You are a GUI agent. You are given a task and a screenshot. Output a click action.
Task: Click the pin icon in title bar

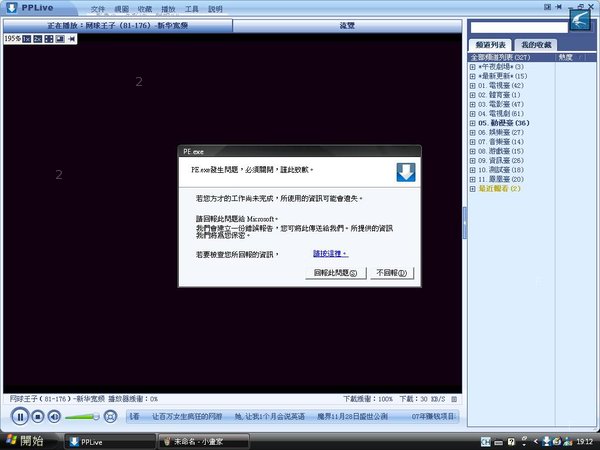[559, 7]
